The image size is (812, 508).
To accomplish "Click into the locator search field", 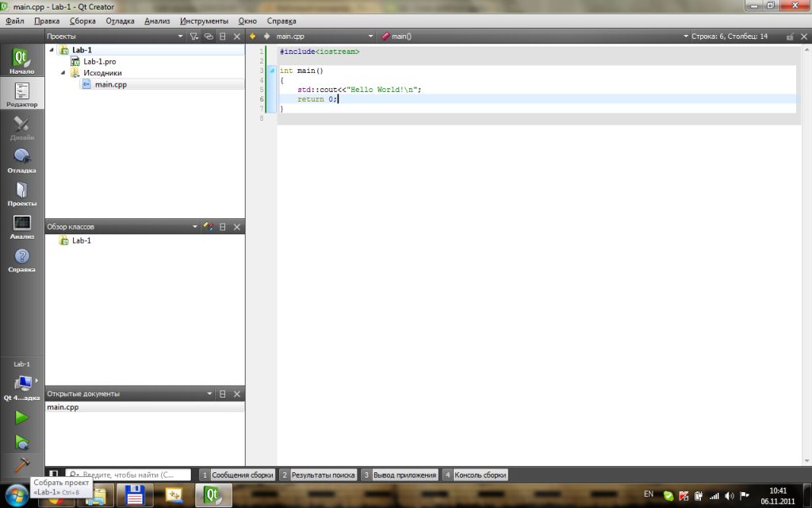I will (x=128, y=475).
